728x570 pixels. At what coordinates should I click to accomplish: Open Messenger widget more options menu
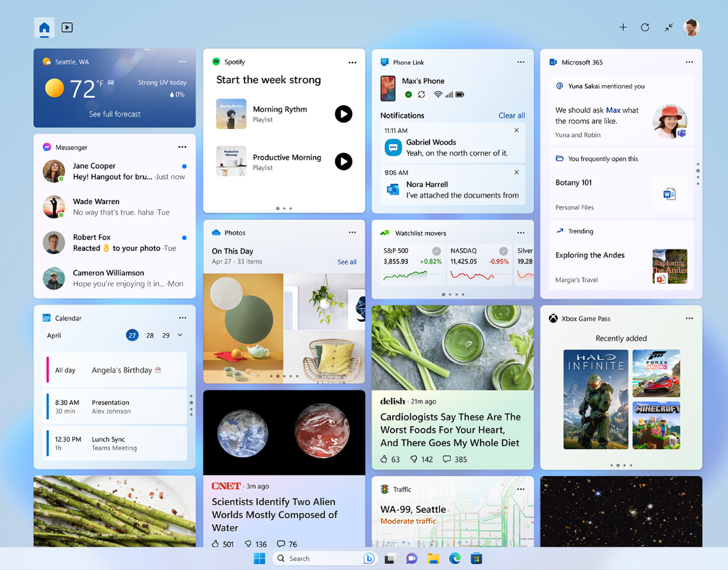point(182,147)
